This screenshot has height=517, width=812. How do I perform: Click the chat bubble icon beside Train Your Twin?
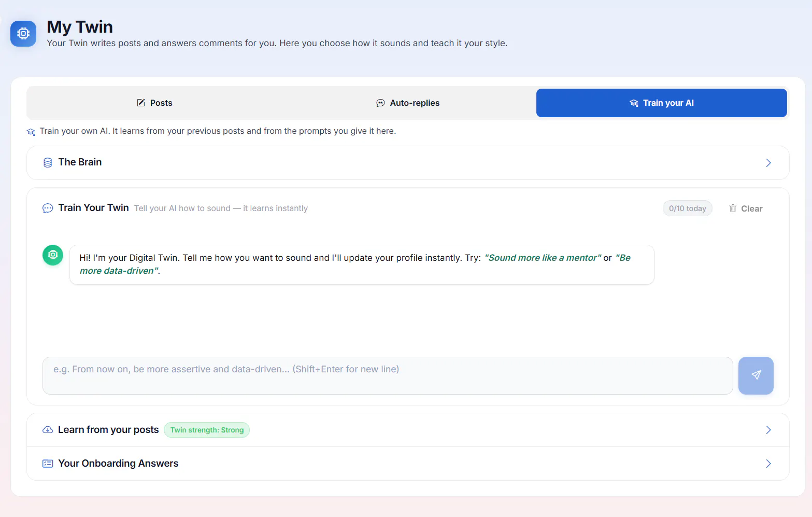tap(48, 208)
